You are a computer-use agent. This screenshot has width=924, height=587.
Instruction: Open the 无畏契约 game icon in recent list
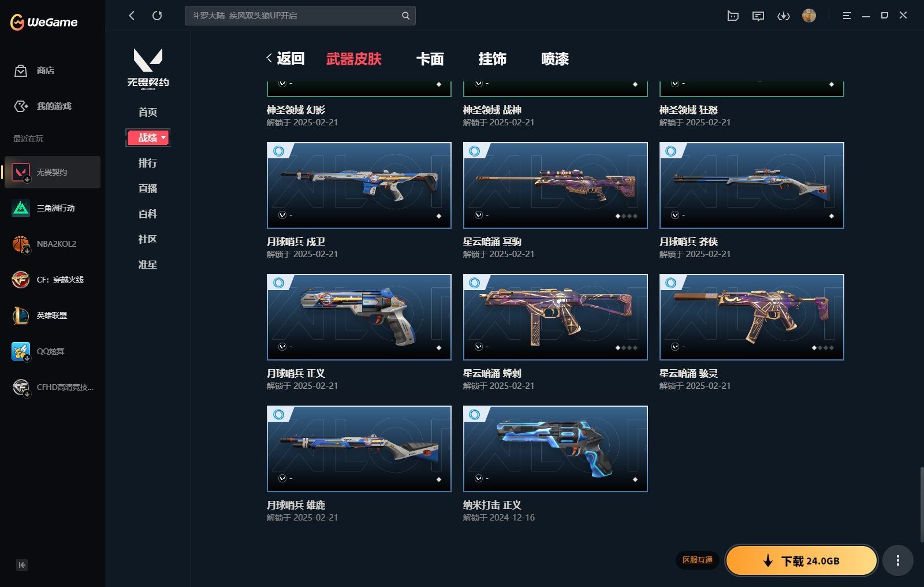(x=21, y=172)
